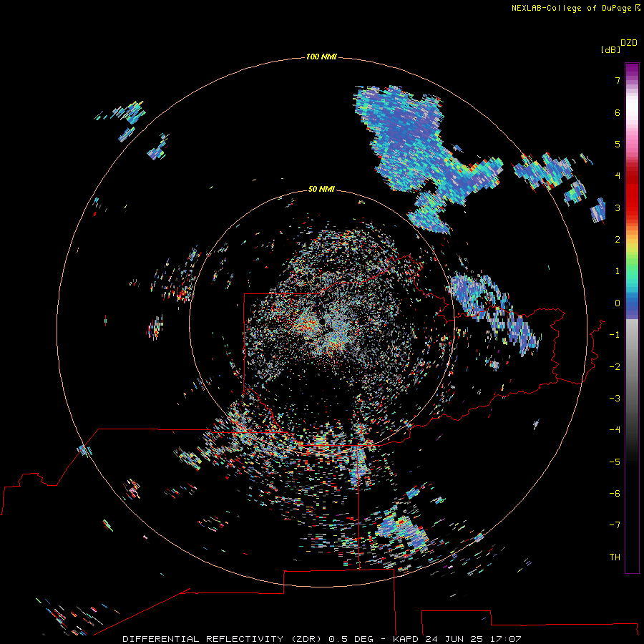644x644 pixels.
Task: Click the -7 tick label on scale
Action: pyautogui.click(x=615, y=525)
